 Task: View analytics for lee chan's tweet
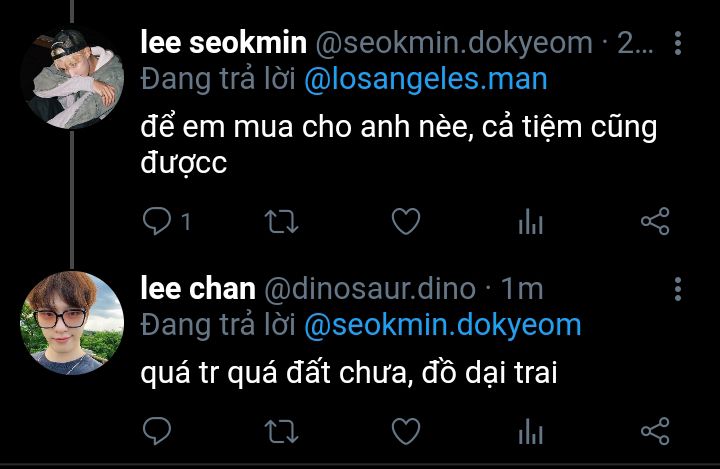530,431
